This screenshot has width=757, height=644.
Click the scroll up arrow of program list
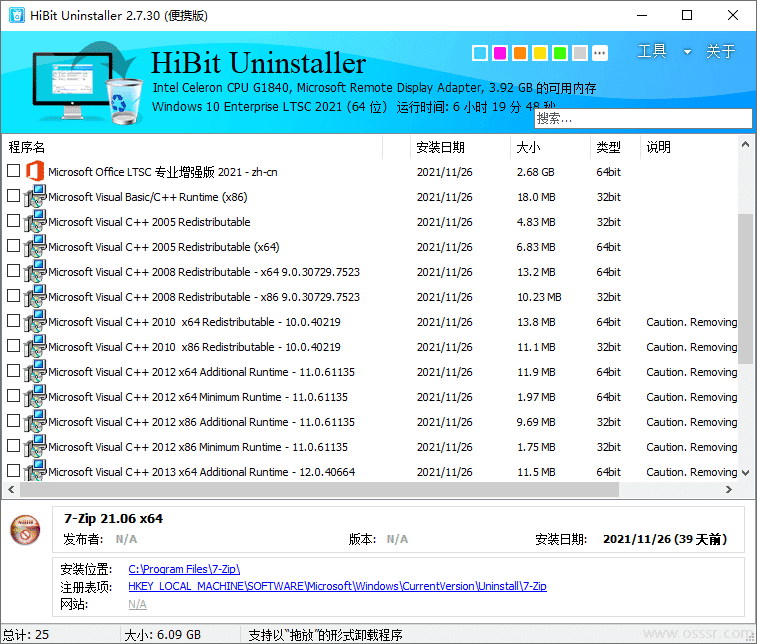click(x=745, y=144)
